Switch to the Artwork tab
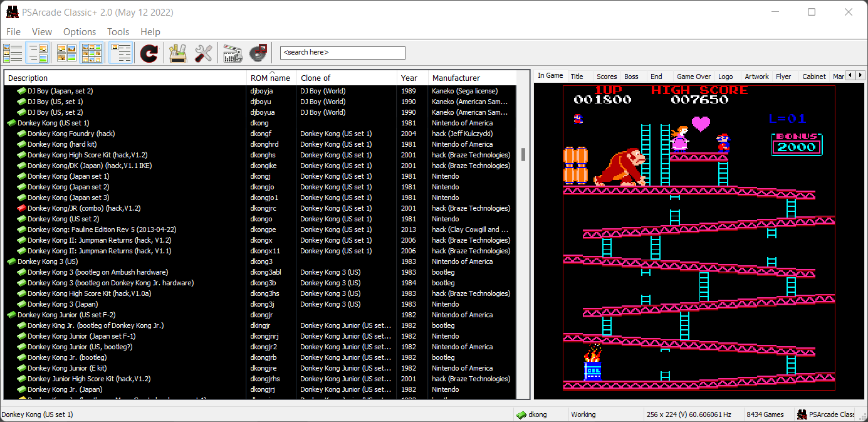This screenshot has width=868, height=422. 756,76
